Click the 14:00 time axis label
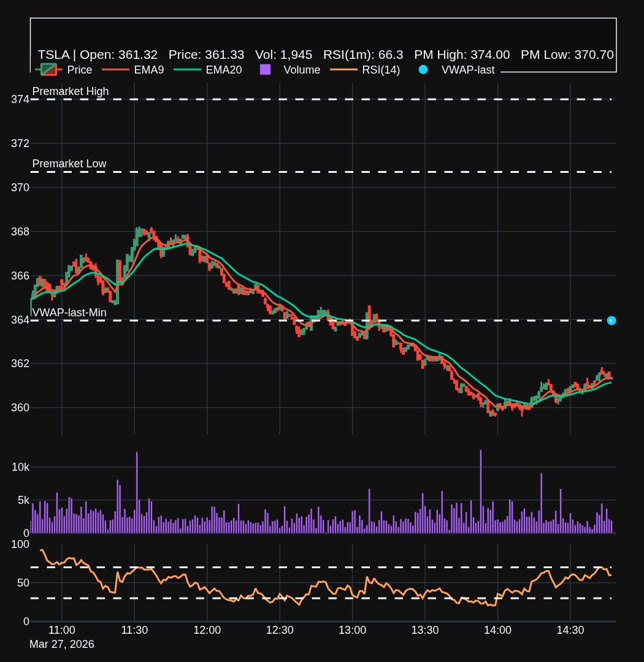The width and height of the screenshot is (644, 662). [x=497, y=630]
